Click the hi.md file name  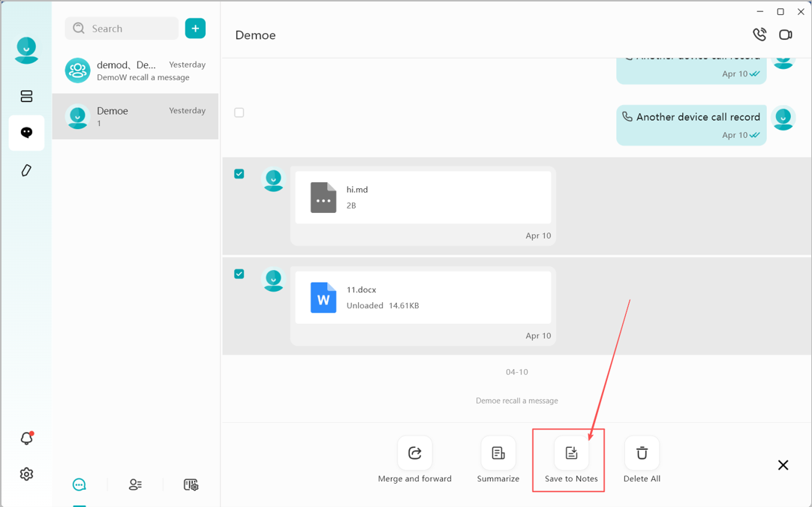[356, 189]
